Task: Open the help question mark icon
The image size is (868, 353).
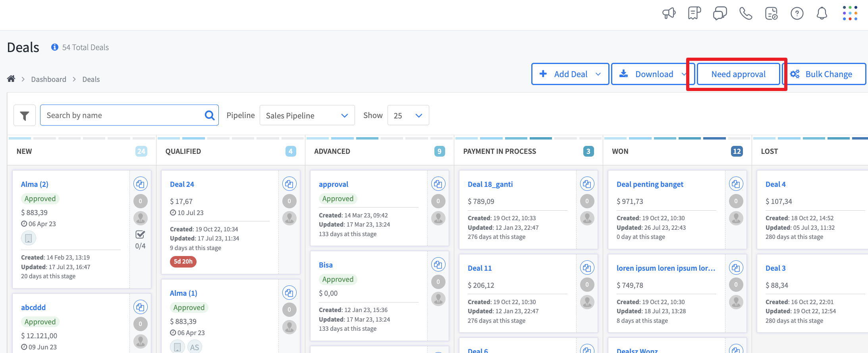Action: click(x=797, y=14)
